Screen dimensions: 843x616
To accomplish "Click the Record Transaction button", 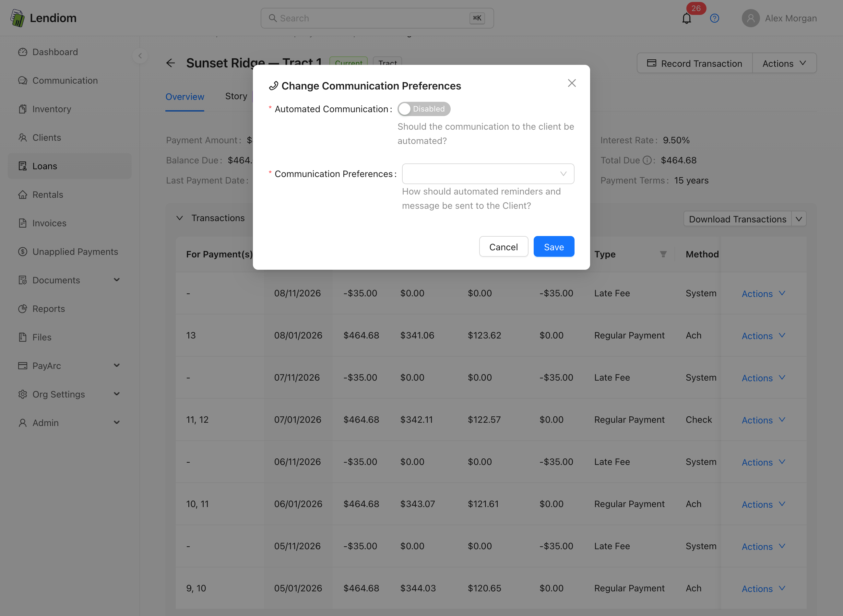I will point(694,63).
